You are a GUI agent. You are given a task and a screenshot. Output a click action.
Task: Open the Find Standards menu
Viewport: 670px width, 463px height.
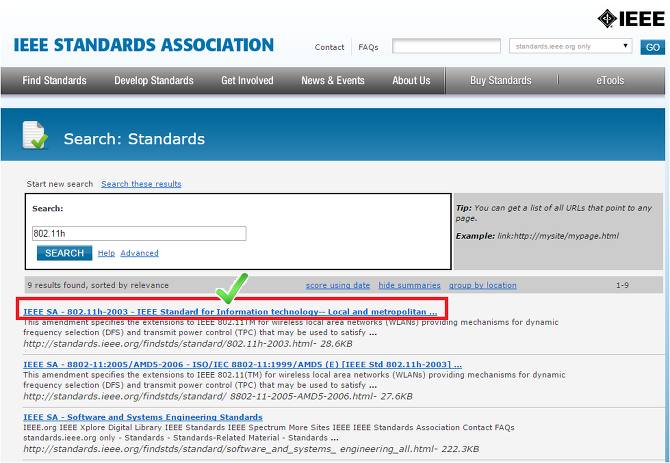54,80
